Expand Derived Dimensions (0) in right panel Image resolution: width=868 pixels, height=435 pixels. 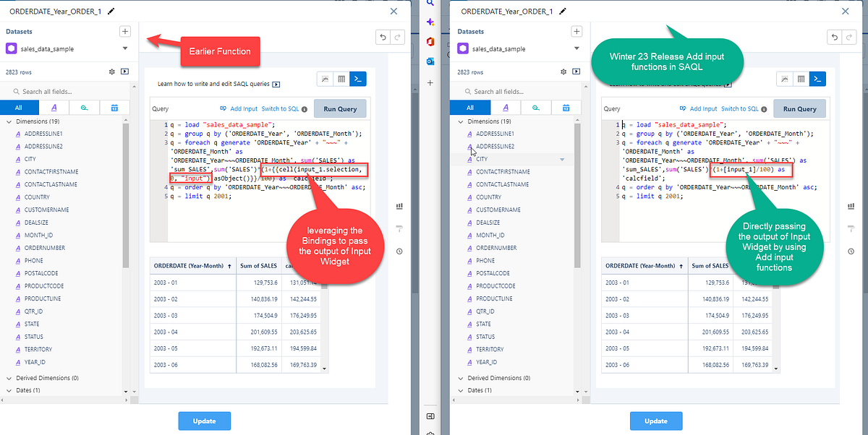click(x=461, y=378)
